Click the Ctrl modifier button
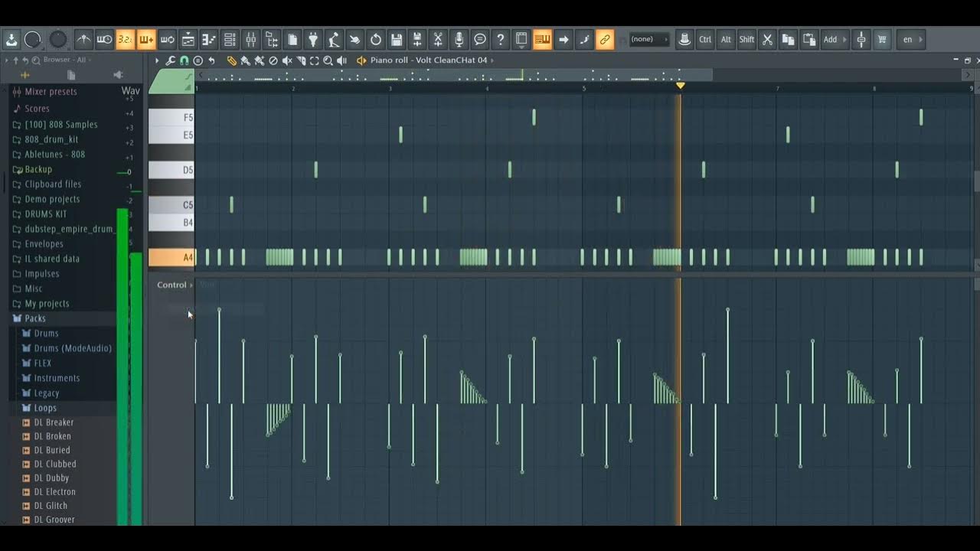Image resolution: width=980 pixels, height=551 pixels. 705,39
